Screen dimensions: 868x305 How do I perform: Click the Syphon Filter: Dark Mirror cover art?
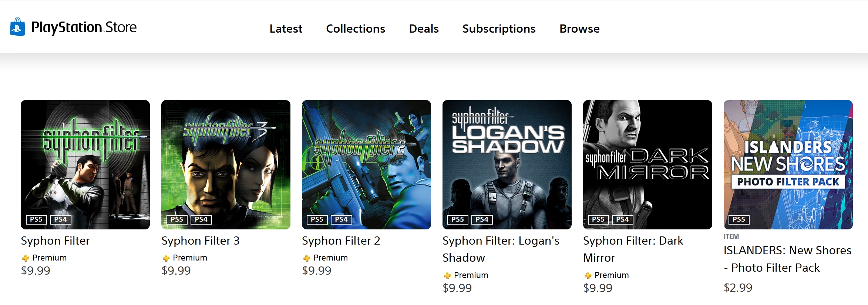(x=647, y=165)
